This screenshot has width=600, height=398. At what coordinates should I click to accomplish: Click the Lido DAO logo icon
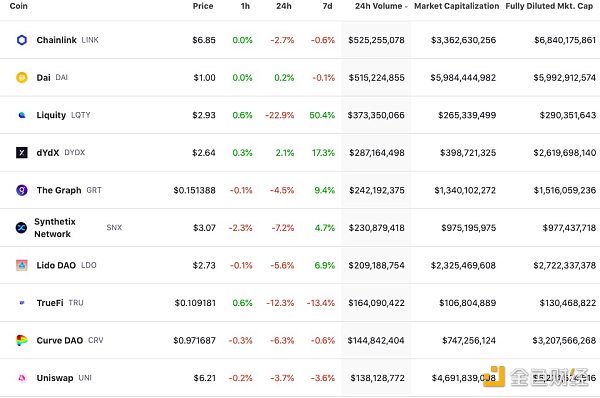point(22,265)
